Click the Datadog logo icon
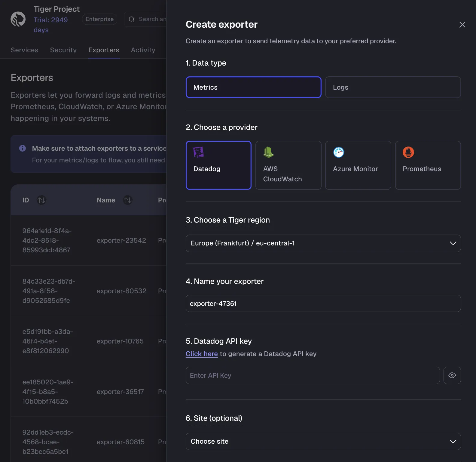This screenshot has height=462, width=476. click(199, 152)
